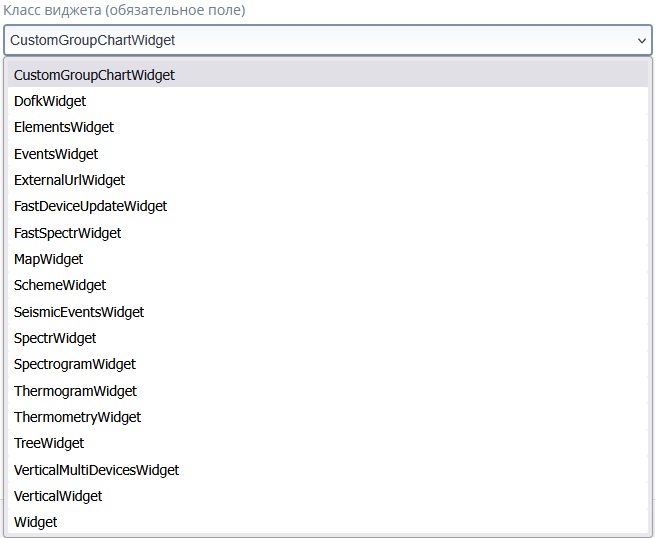Choose TreeWidget from the list
The image size is (655, 538).
49,443
